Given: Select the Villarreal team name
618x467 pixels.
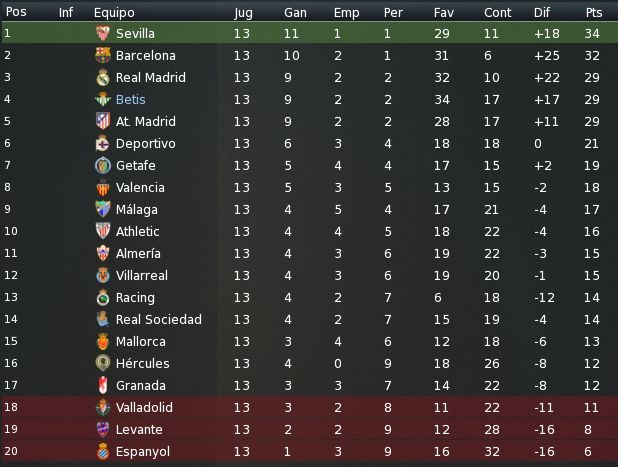Looking at the screenshot, I should [141, 275].
